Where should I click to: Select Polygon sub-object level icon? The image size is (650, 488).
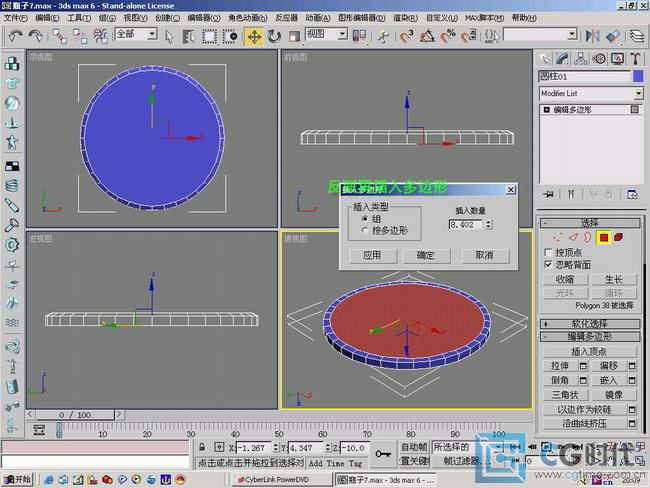pyautogui.click(x=603, y=237)
